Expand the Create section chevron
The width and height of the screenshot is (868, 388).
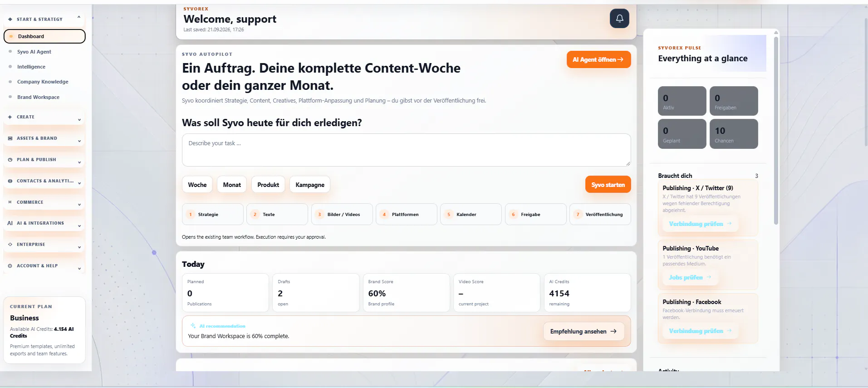click(79, 120)
